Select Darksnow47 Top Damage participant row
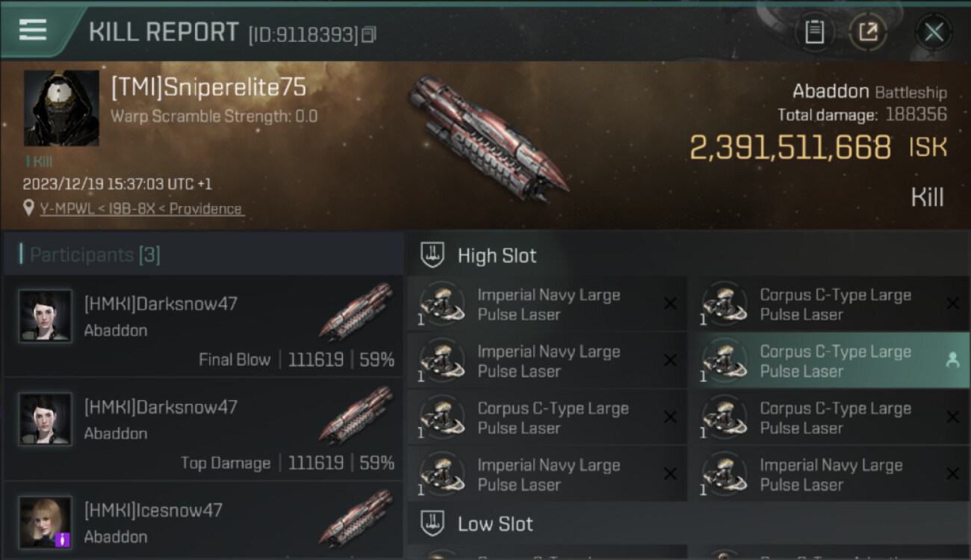The height and width of the screenshot is (560, 971). click(x=203, y=429)
